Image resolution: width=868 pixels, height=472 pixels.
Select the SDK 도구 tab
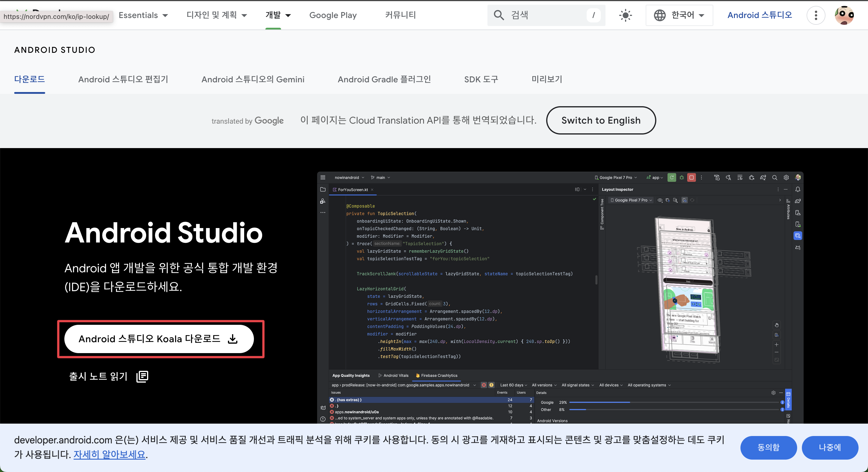click(x=481, y=79)
